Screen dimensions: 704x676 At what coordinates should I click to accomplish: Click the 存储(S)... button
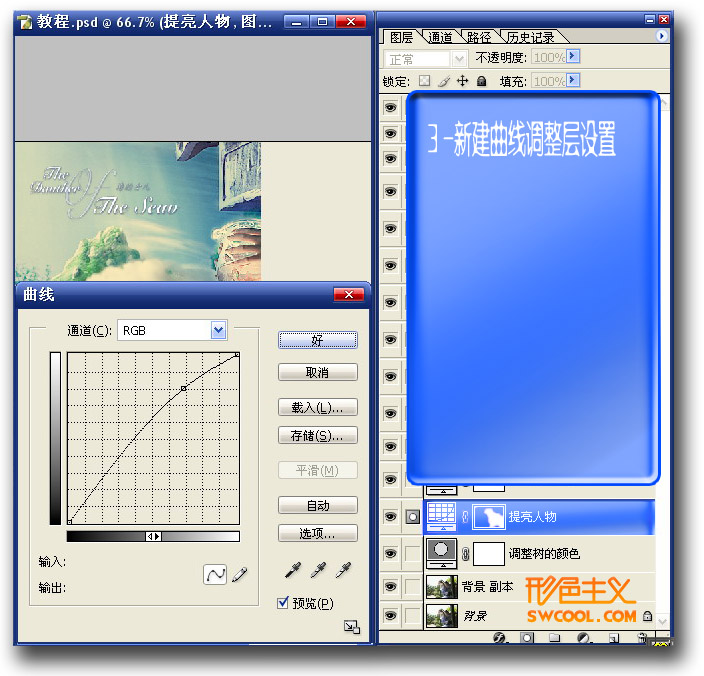pos(318,435)
